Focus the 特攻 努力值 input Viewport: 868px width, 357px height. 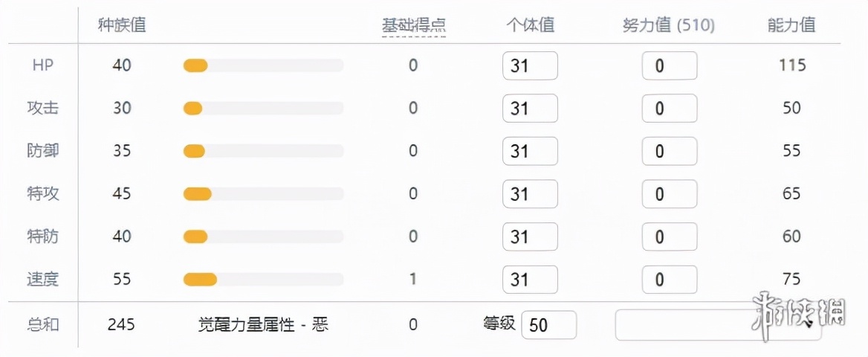coord(670,193)
